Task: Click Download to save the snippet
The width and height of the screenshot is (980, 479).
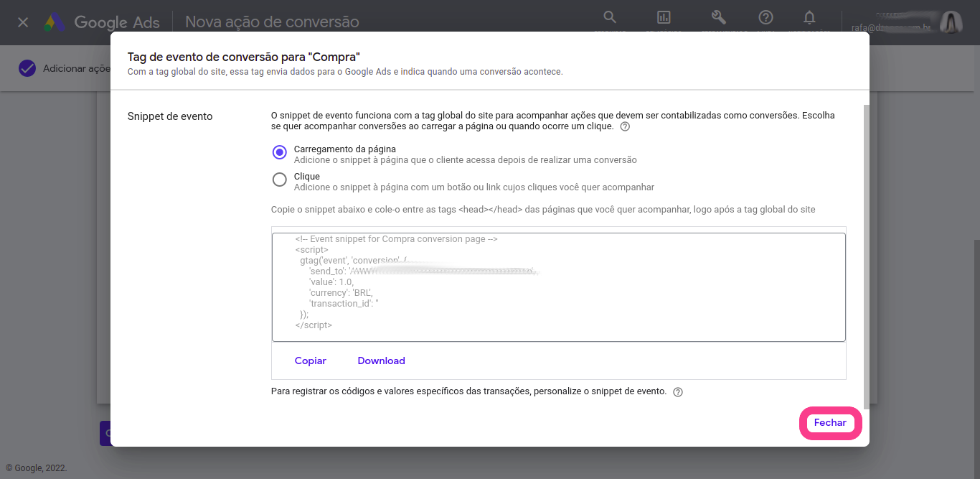Action: 382,361
